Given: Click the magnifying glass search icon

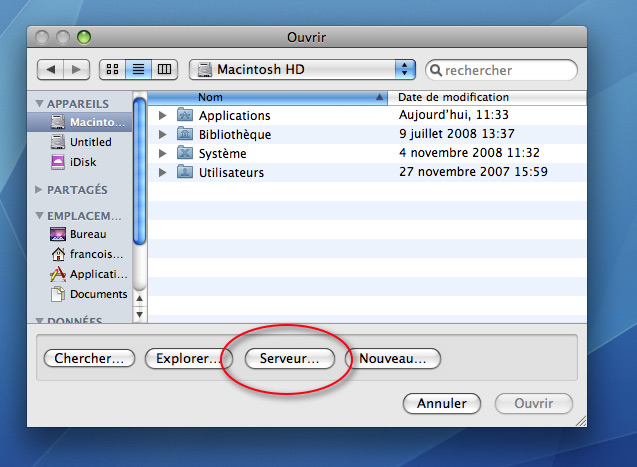Looking at the screenshot, I should click(x=436, y=70).
